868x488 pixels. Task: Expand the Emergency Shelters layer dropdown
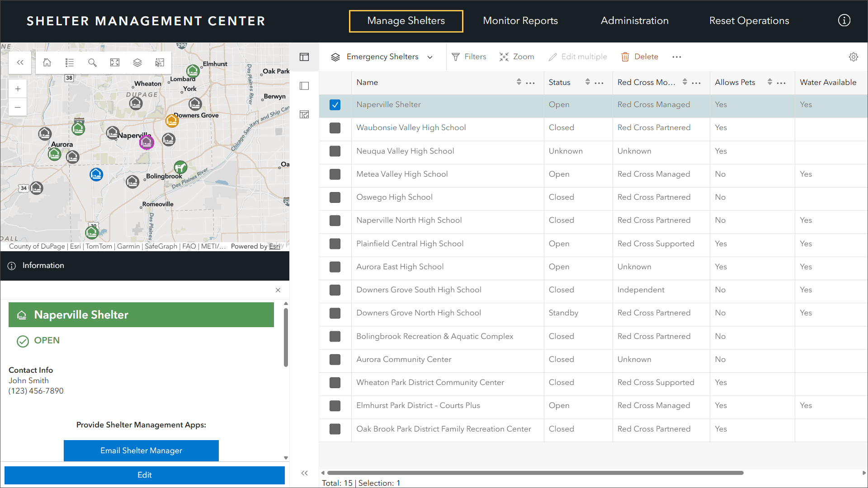[x=430, y=57]
